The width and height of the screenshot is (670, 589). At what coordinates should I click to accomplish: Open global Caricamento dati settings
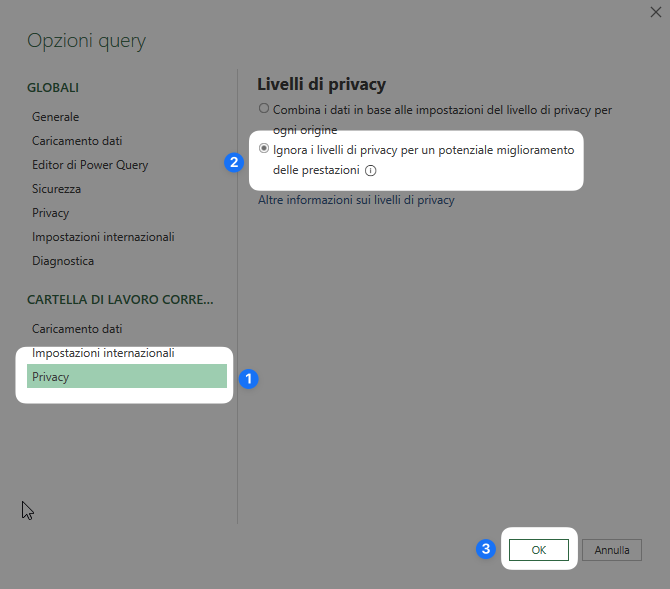click(x=77, y=141)
